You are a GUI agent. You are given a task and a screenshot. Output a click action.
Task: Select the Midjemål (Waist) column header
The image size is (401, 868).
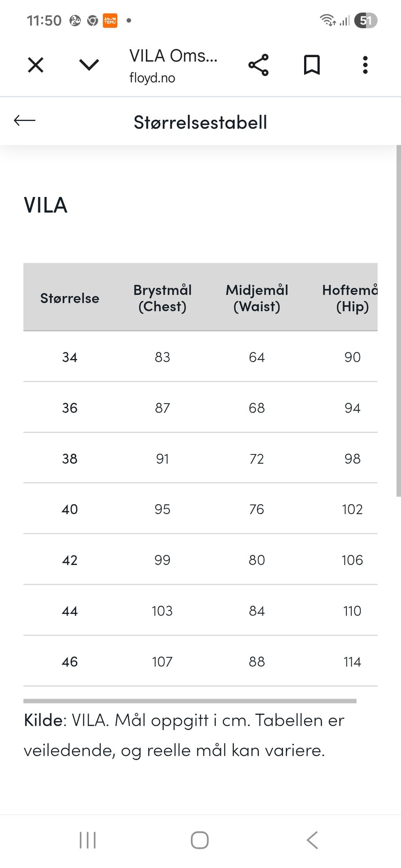(x=257, y=298)
